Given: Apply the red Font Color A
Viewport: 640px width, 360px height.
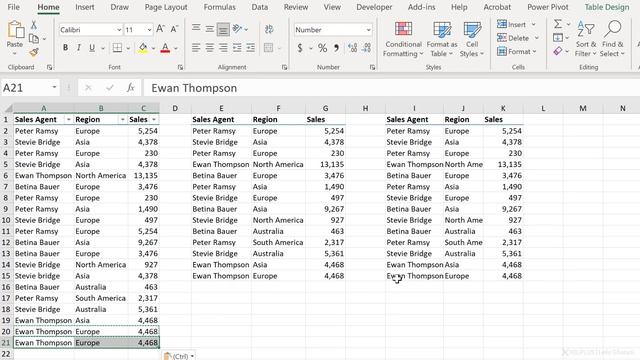Looking at the screenshot, I should 165,48.
